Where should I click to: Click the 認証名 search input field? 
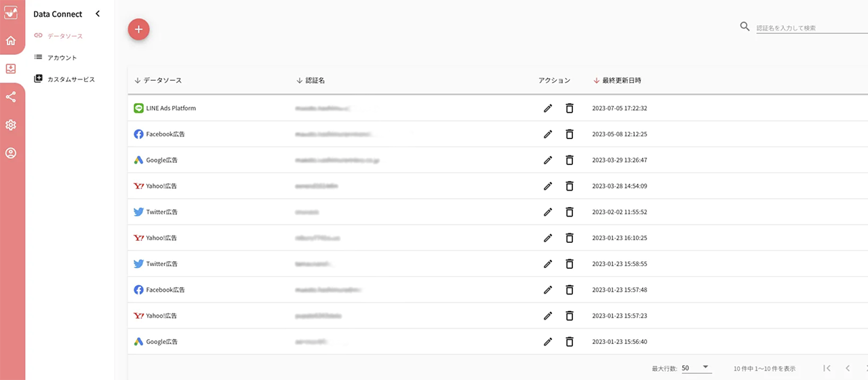pos(812,28)
